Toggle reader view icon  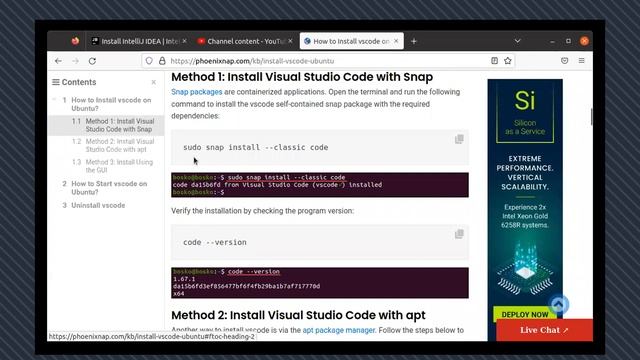[x=494, y=61]
